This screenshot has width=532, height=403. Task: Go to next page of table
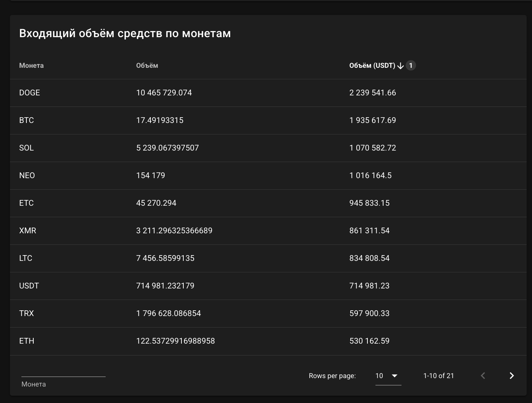click(511, 376)
